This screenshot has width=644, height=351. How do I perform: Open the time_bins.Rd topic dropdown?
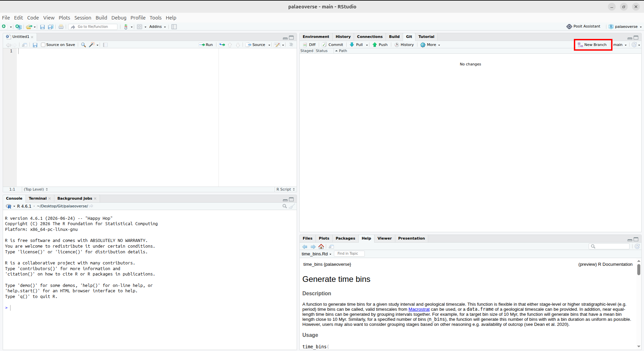316,254
